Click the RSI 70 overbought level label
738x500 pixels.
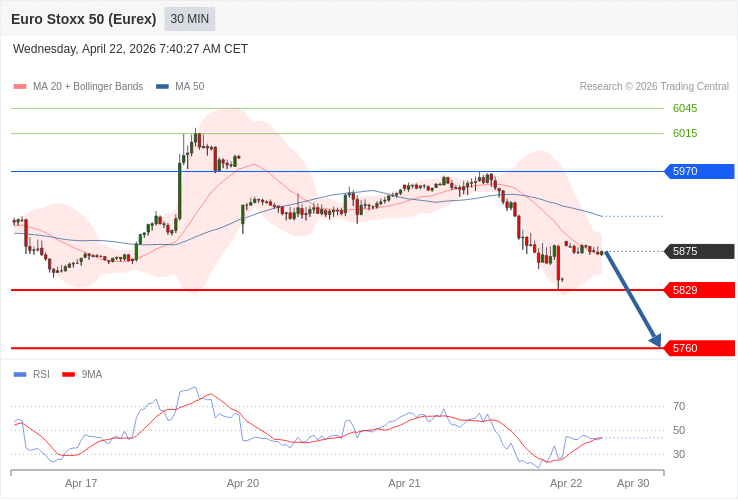coord(679,406)
